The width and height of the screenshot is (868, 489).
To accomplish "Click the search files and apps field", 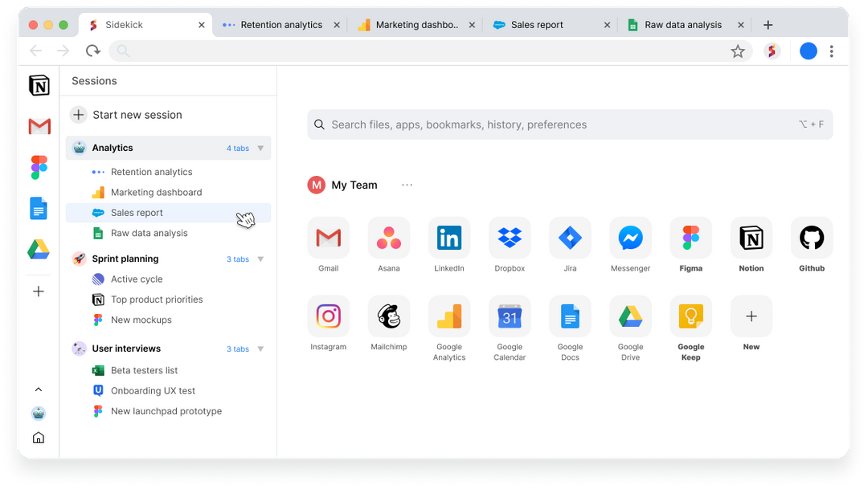I will point(569,124).
